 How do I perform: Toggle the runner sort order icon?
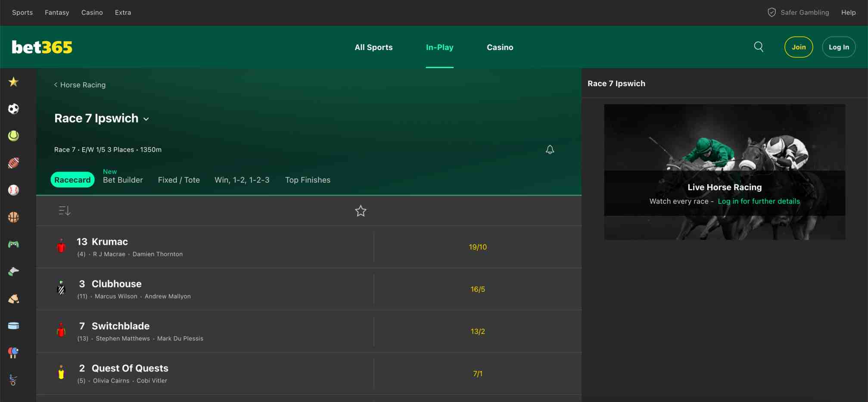tap(65, 211)
